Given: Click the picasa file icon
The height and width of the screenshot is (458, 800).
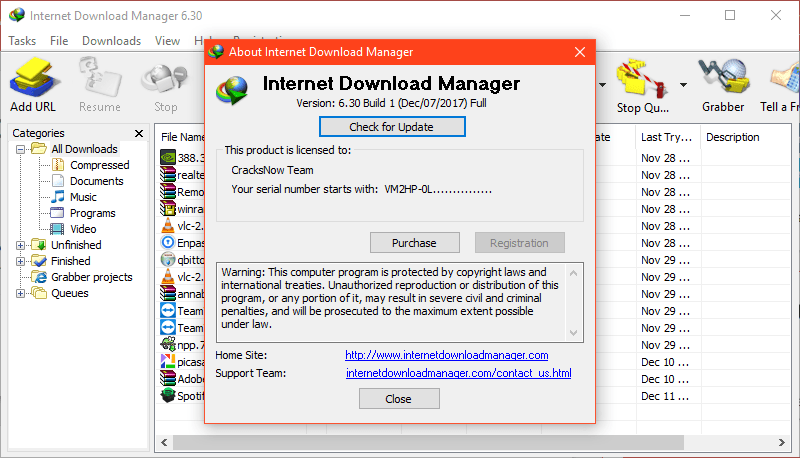Looking at the screenshot, I should coord(168,361).
